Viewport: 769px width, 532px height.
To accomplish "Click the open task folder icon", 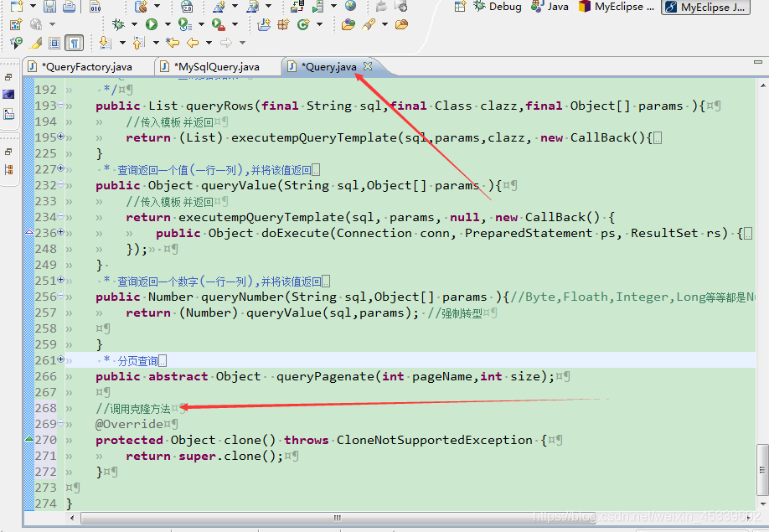I will coord(401,24).
